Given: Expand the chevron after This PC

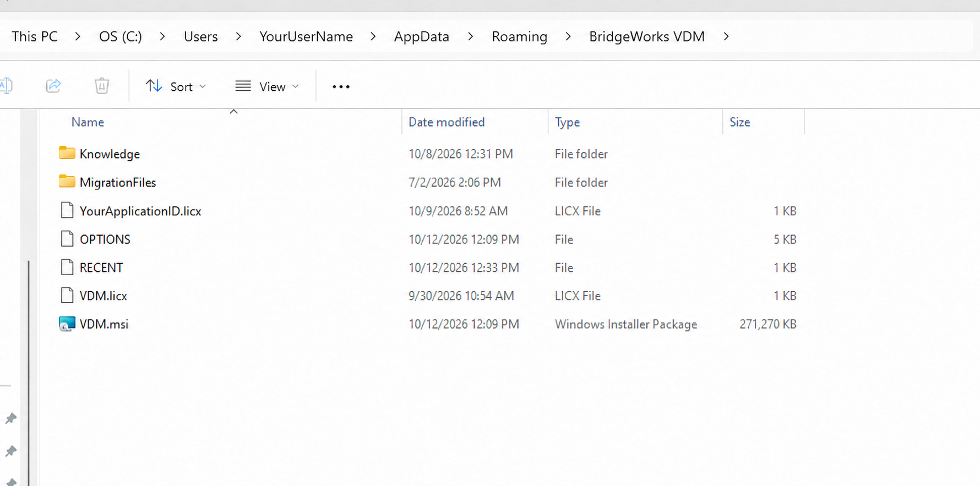Looking at the screenshot, I should [x=78, y=36].
